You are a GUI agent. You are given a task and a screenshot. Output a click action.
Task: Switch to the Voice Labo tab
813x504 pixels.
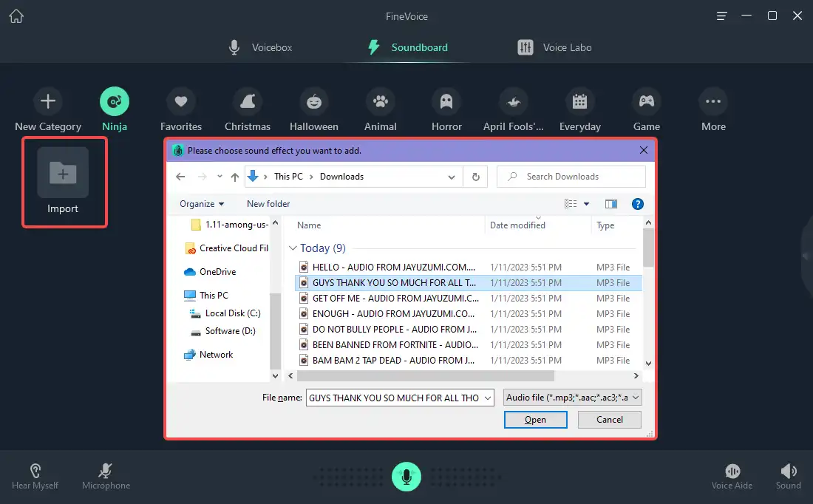[554, 47]
